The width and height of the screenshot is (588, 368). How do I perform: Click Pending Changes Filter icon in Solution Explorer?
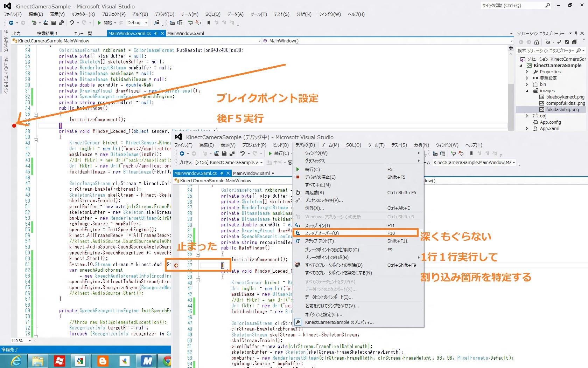point(548,42)
